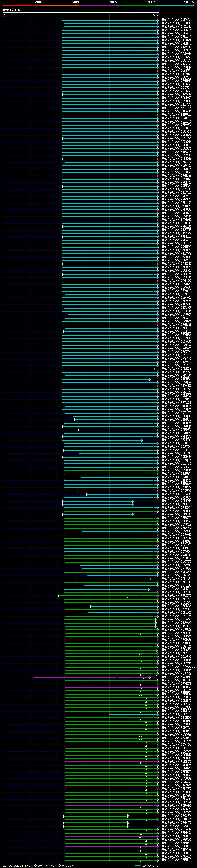
Task: Select the last hit UniRef100_A7EWJ3
Action: click(177, 860)
